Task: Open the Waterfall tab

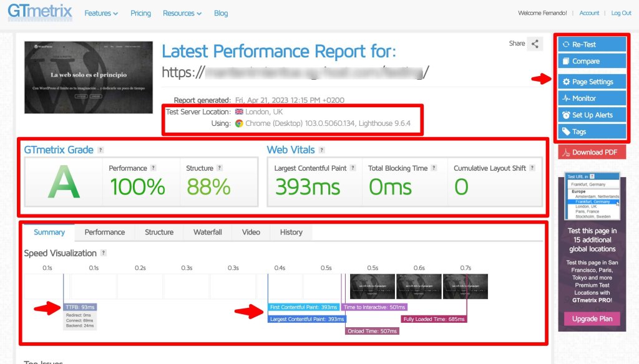Action: [x=207, y=232]
